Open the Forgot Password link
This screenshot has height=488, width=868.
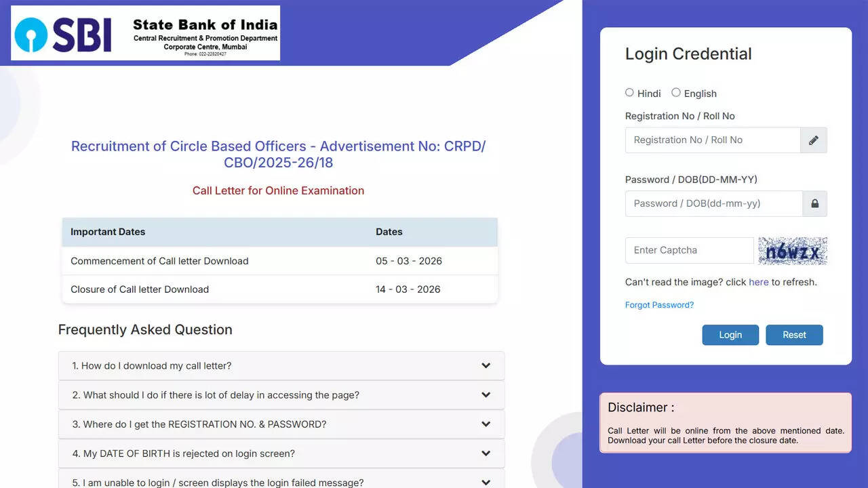659,305
